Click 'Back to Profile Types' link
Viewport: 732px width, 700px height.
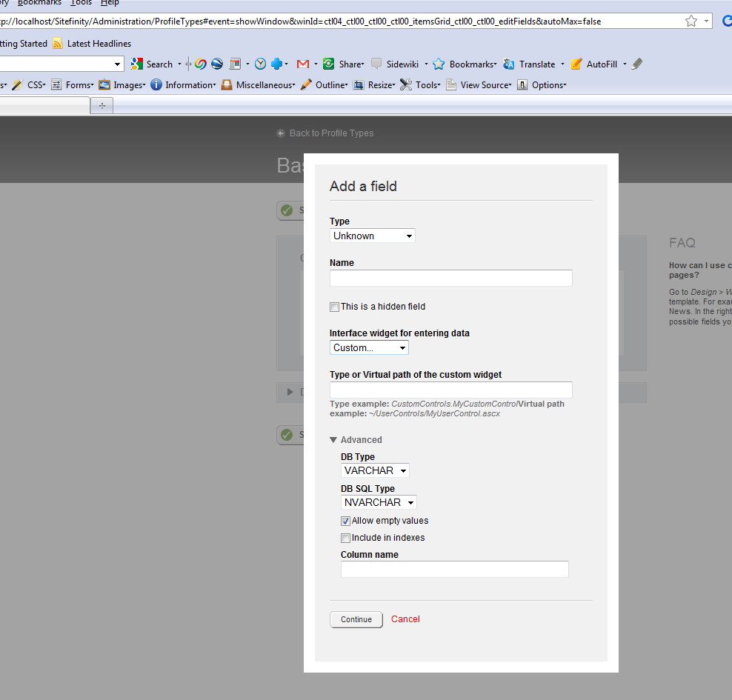pyautogui.click(x=331, y=133)
